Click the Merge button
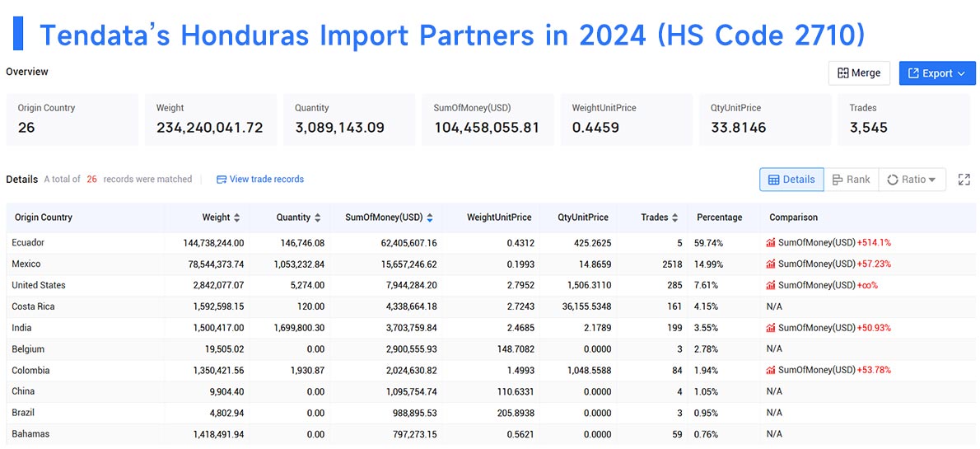Screen dimensions: 980x449 click(x=859, y=73)
